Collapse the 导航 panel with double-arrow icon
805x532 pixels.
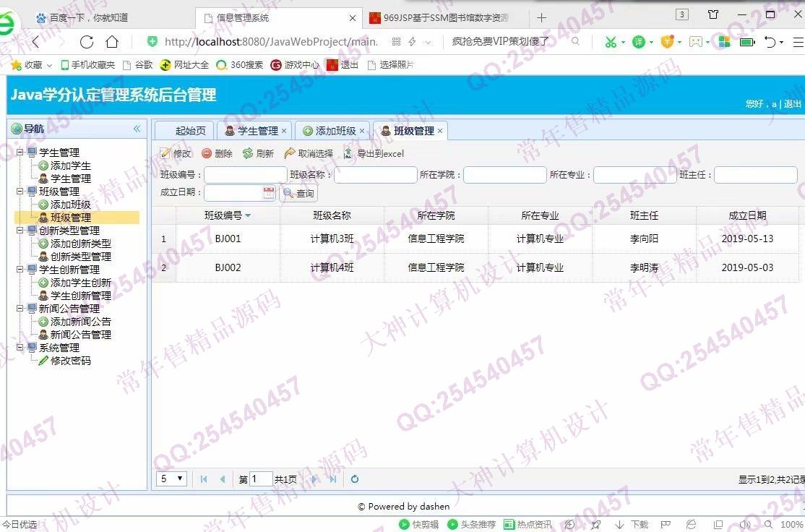pos(137,129)
